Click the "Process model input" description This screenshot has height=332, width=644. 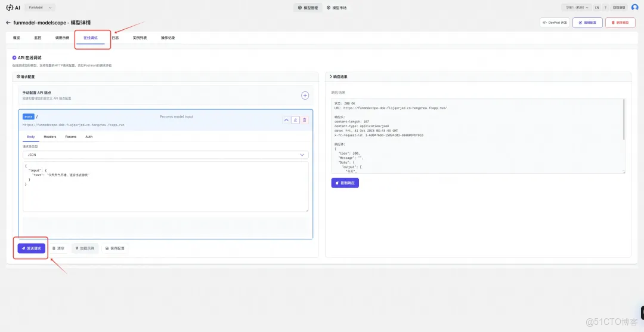tap(176, 117)
